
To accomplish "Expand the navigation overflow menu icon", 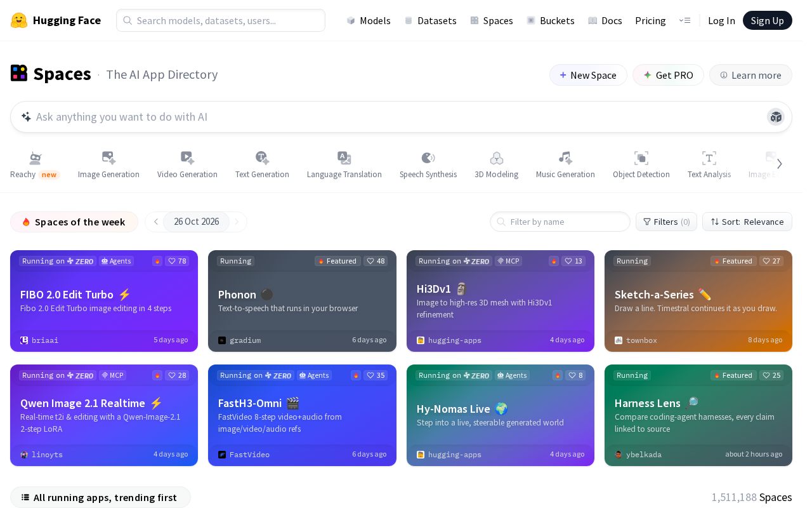I will coord(684,20).
